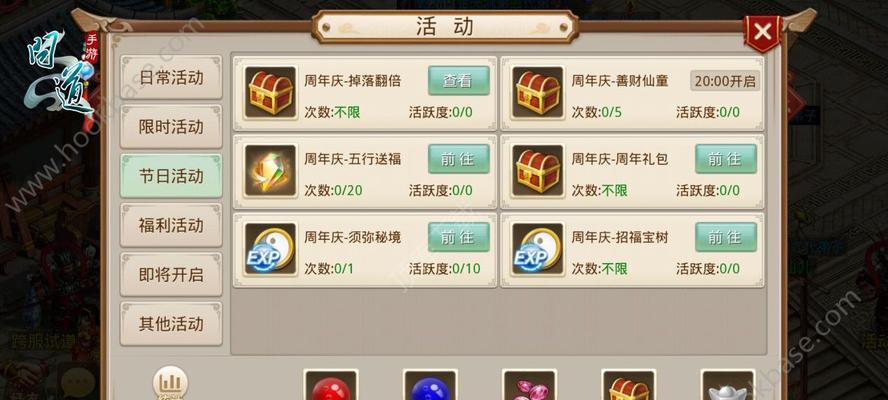888x400 pixels.
Task: Open the 其他活动 tab
Action: point(171,324)
